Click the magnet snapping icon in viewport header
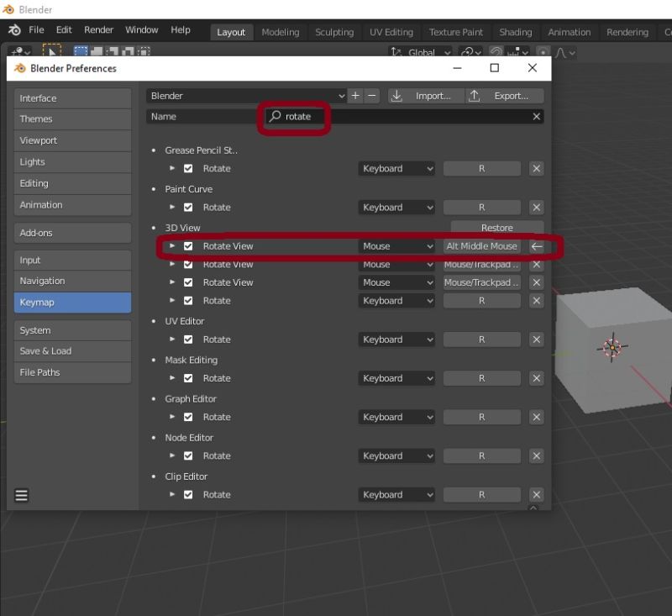This screenshot has height=616, width=672. click(x=496, y=53)
